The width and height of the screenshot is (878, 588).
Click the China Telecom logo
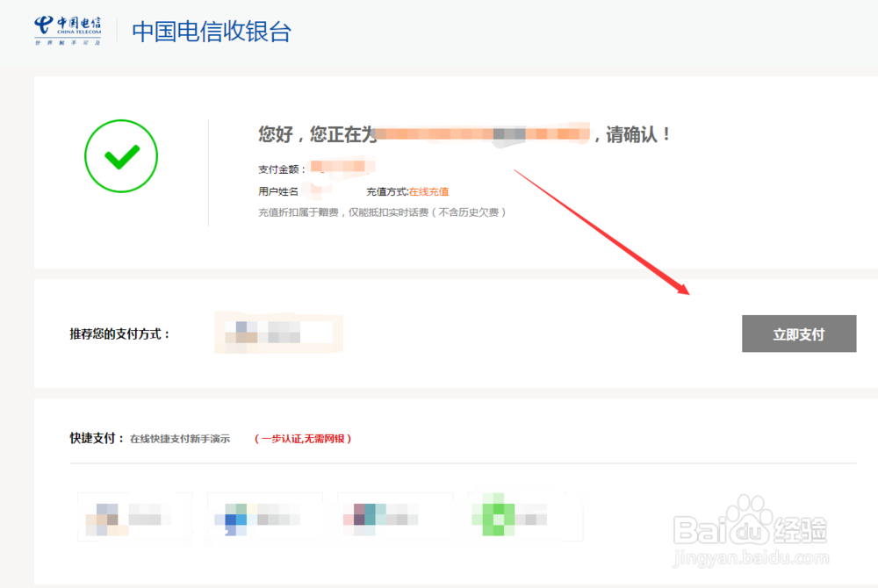point(68,30)
